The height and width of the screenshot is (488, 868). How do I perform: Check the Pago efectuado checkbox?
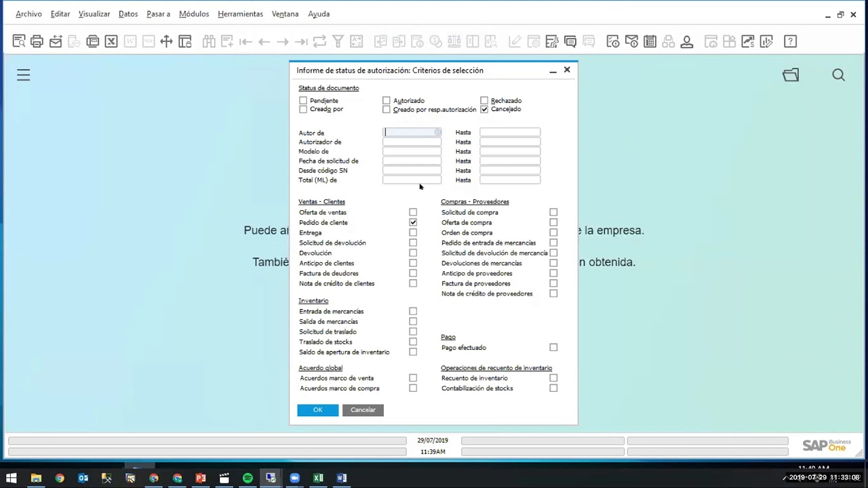(553, 347)
